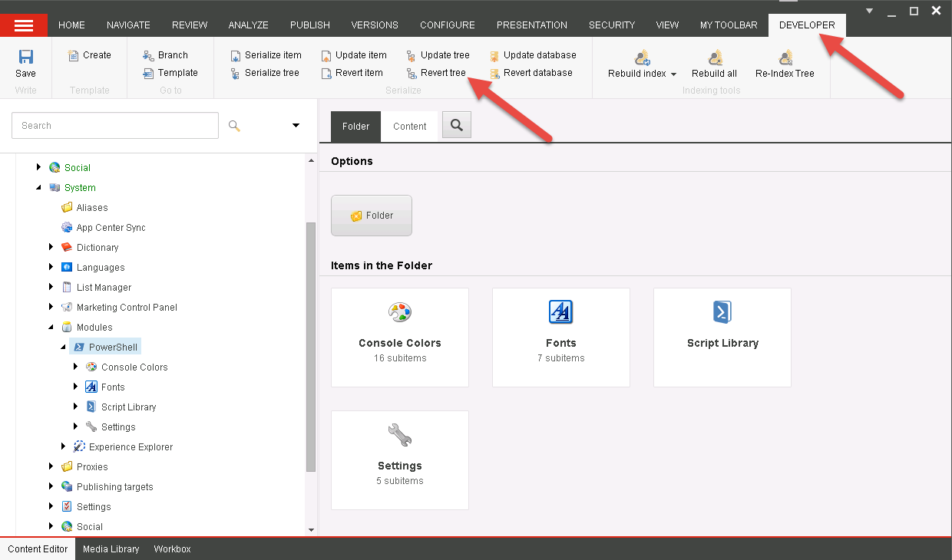Image resolution: width=952 pixels, height=560 pixels.
Task: Expand the Dictionary tree node
Action: pyautogui.click(x=51, y=247)
